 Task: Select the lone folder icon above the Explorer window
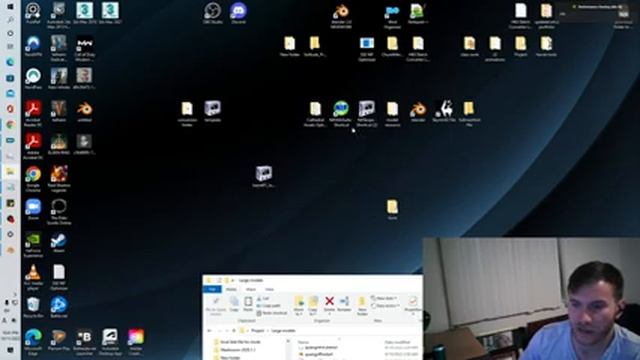392,209
